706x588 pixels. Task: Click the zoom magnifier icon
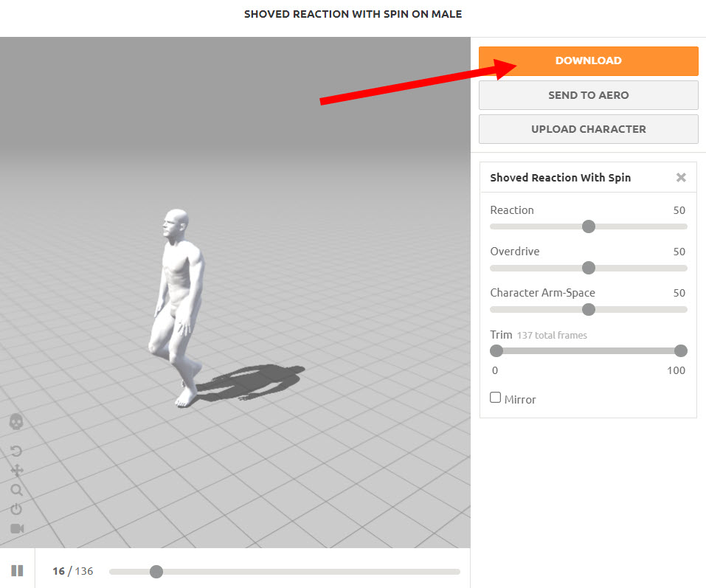click(17, 490)
